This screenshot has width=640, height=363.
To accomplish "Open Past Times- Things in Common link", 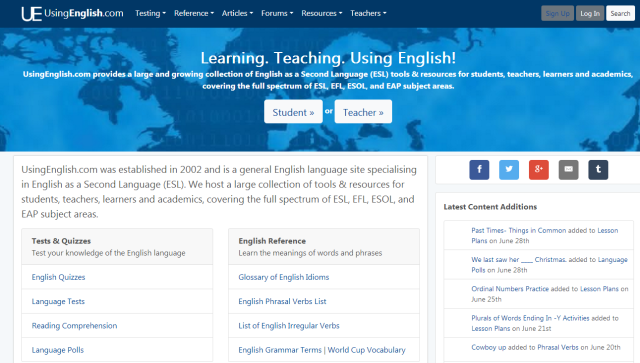I will [518, 230].
